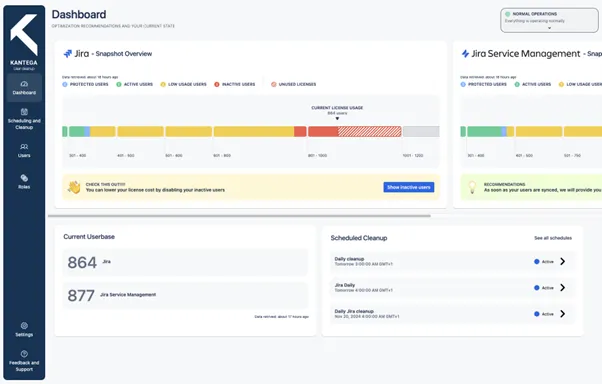
Task: Open Daily cleanup schedule via its chevron
Action: click(x=562, y=262)
